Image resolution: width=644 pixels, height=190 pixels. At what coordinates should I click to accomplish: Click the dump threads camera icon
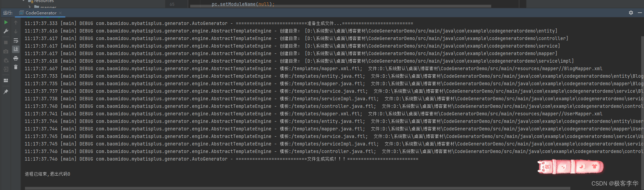6,51
